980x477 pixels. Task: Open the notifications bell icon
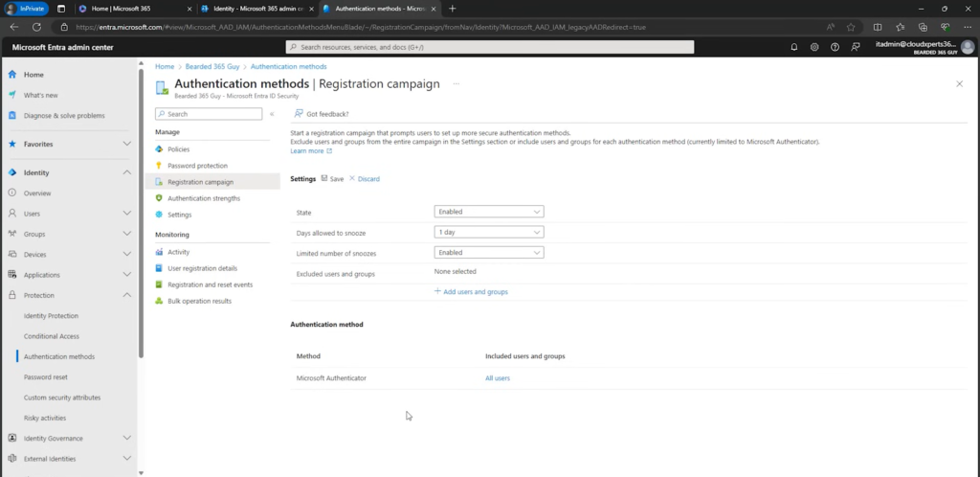point(793,47)
